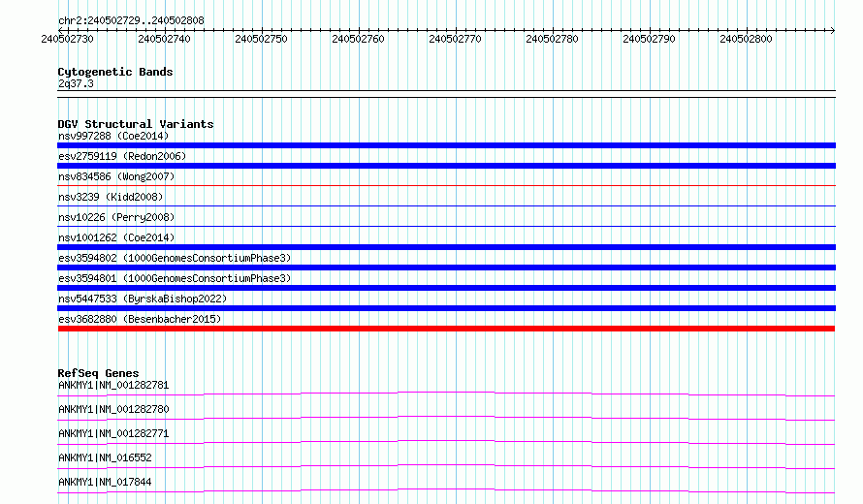Screen dimensions: 863x504
Task: Open variant esv3682880 (Besenbacher2015) label
Action: pyautogui.click(x=140, y=319)
